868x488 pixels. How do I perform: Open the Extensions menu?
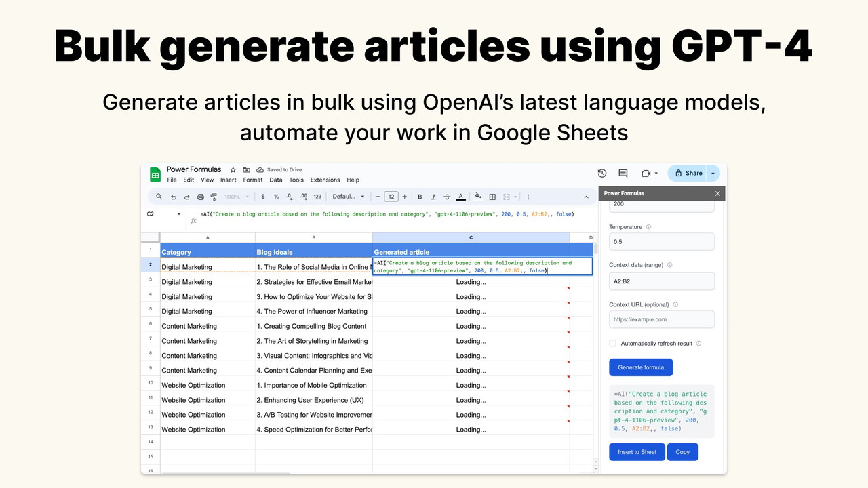pos(325,180)
